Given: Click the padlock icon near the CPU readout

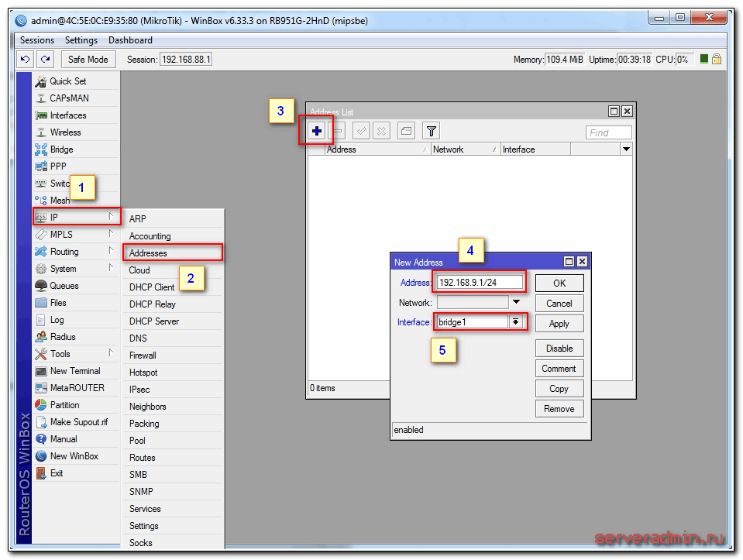Looking at the screenshot, I should (x=717, y=59).
